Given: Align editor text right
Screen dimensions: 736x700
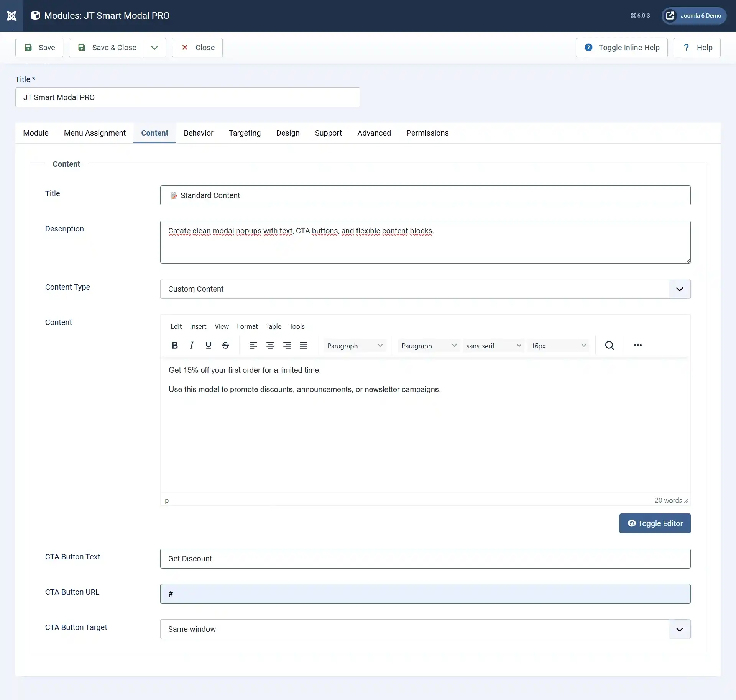Looking at the screenshot, I should [287, 345].
